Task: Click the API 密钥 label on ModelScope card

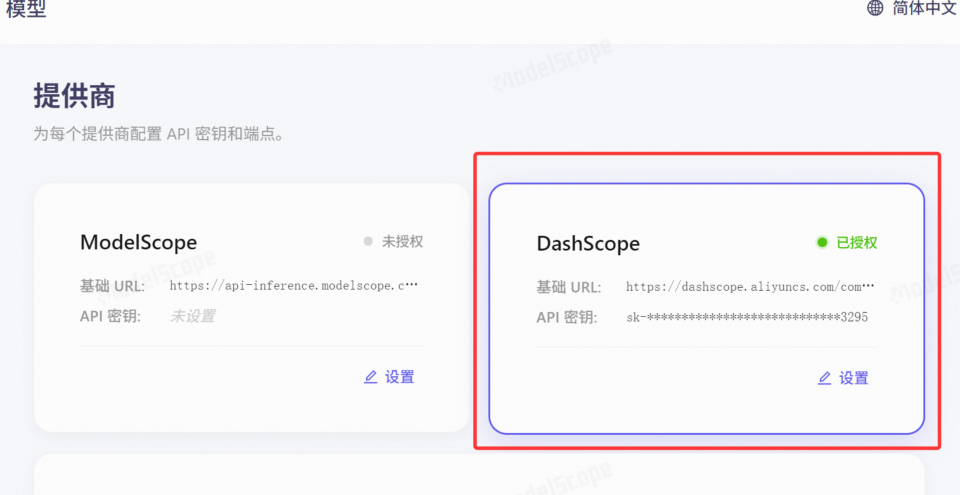Action: [110, 316]
